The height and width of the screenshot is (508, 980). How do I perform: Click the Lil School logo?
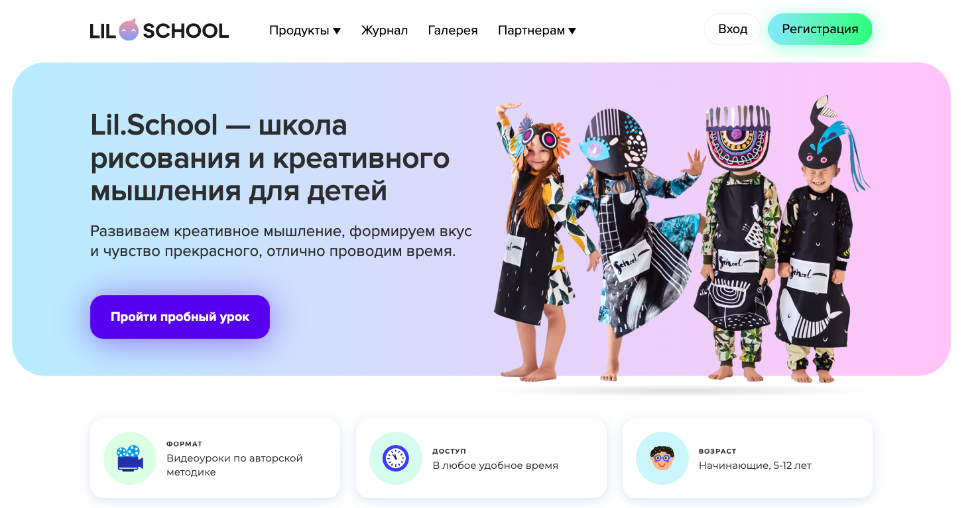159,30
